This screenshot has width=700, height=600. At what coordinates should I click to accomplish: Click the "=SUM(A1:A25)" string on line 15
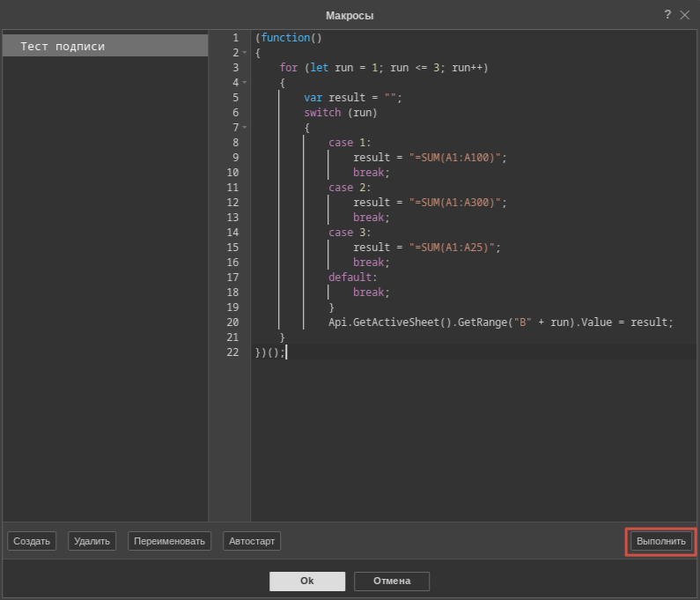[452, 248]
